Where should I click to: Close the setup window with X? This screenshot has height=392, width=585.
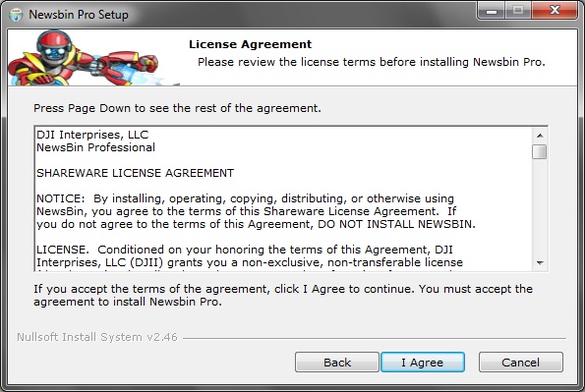click(555, 11)
